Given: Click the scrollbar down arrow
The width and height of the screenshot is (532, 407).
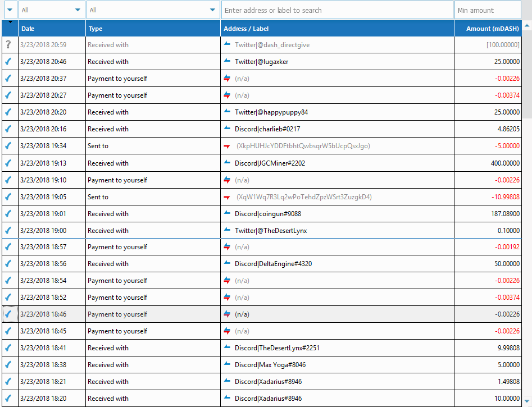Looking at the screenshot, I should click(x=527, y=401).
